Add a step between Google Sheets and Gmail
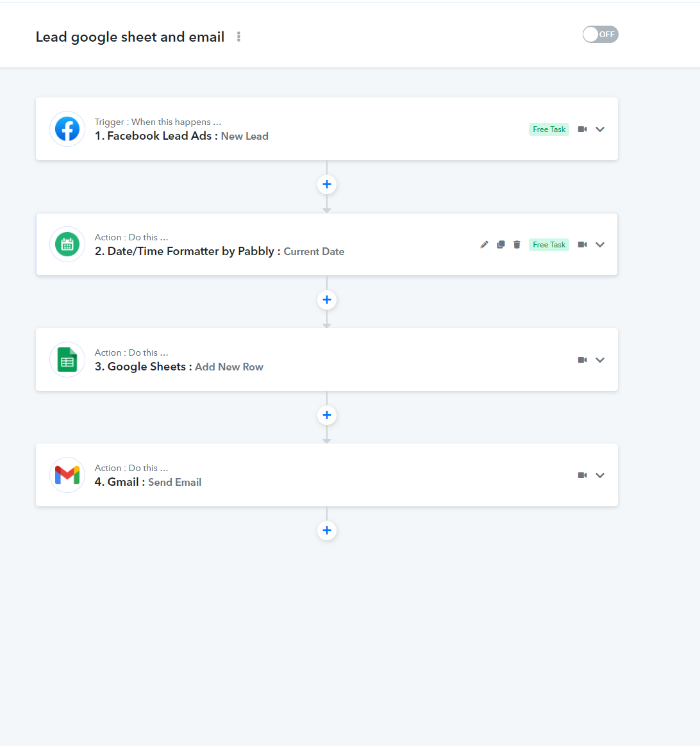Image resolution: width=700 pixels, height=746 pixels. (327, 415)
